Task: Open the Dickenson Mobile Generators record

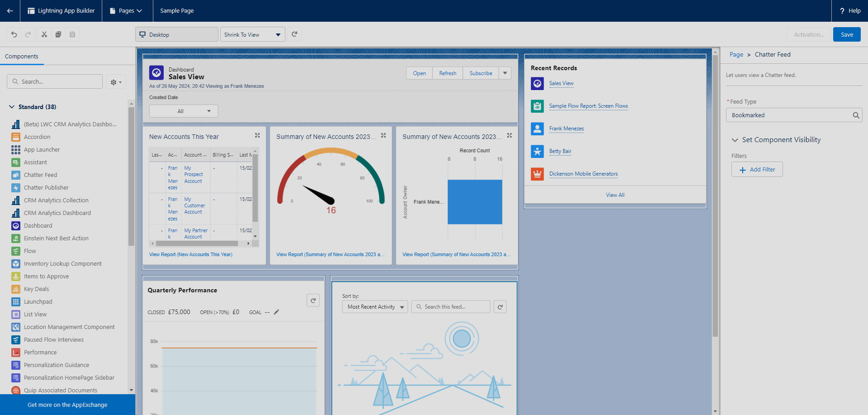Action: (x=583, y=174)
